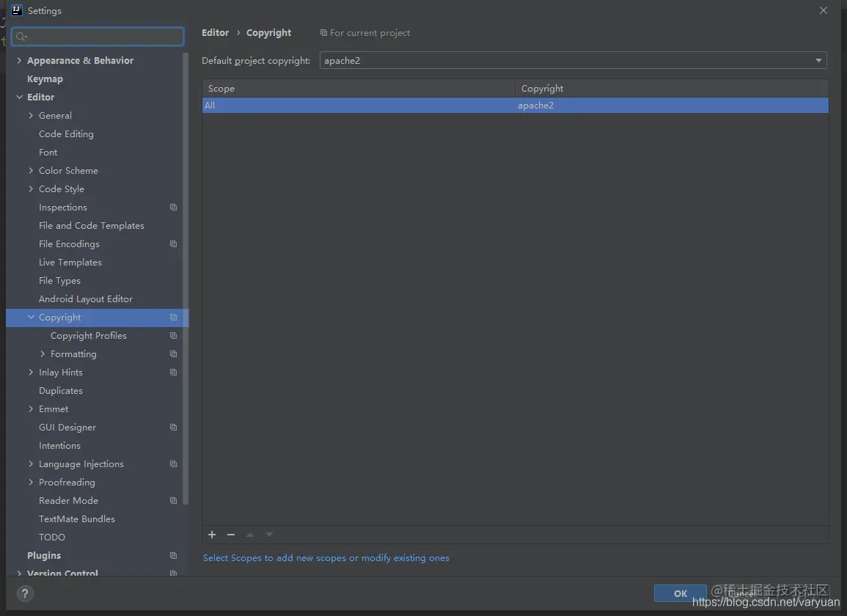Viewport: 847px width, 616px height.
Task: Open the Default project copyright dropdown
Action: click(x=573, y=60)
